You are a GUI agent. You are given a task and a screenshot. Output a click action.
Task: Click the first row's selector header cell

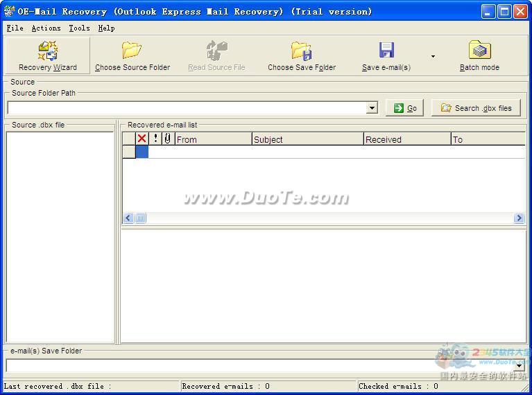(129, 152)
